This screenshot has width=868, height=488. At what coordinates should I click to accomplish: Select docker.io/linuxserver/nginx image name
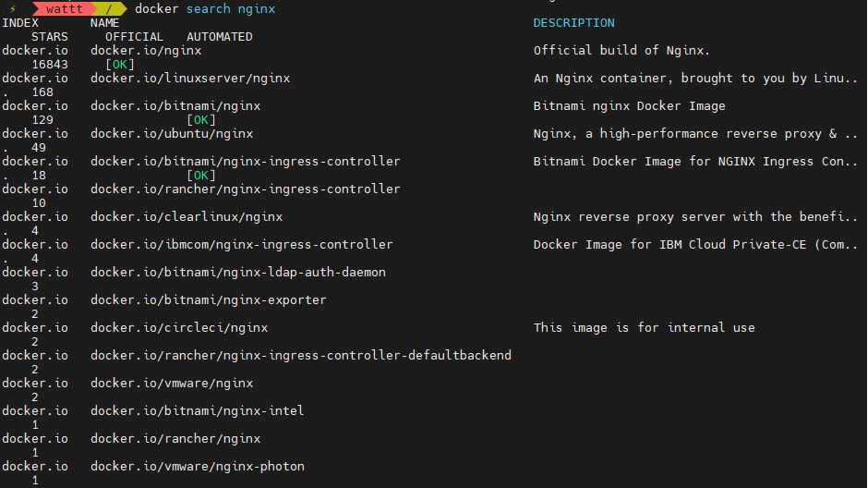pyautogui.click(x=190, y=79)
